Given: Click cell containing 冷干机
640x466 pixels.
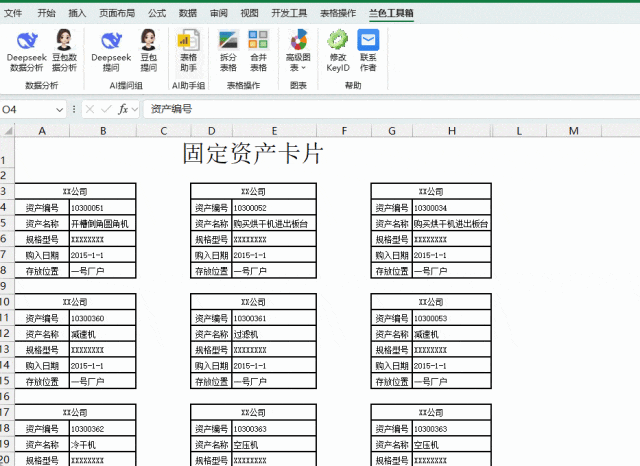Looking at the screenshot, I should (102, 445).
